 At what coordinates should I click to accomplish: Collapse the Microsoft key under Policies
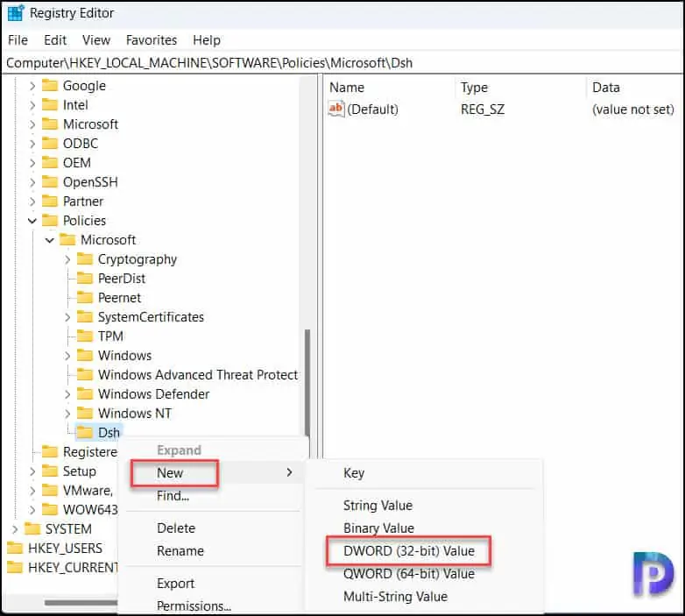[50, 240]
